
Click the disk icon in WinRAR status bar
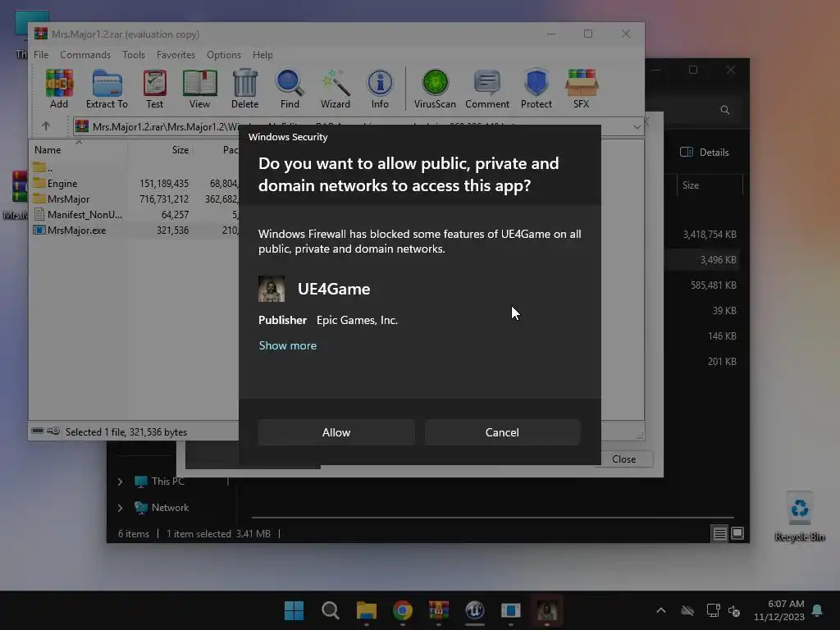38,431
